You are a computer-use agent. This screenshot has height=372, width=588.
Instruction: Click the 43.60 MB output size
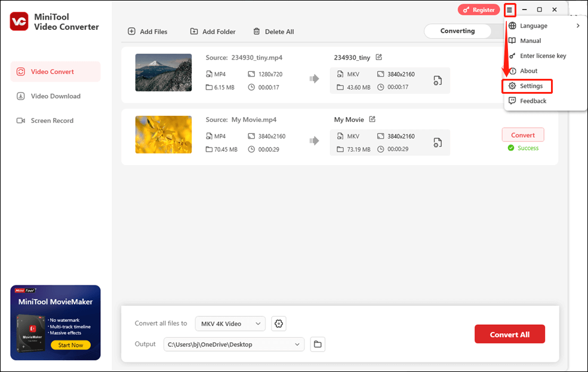coord(359,87)
